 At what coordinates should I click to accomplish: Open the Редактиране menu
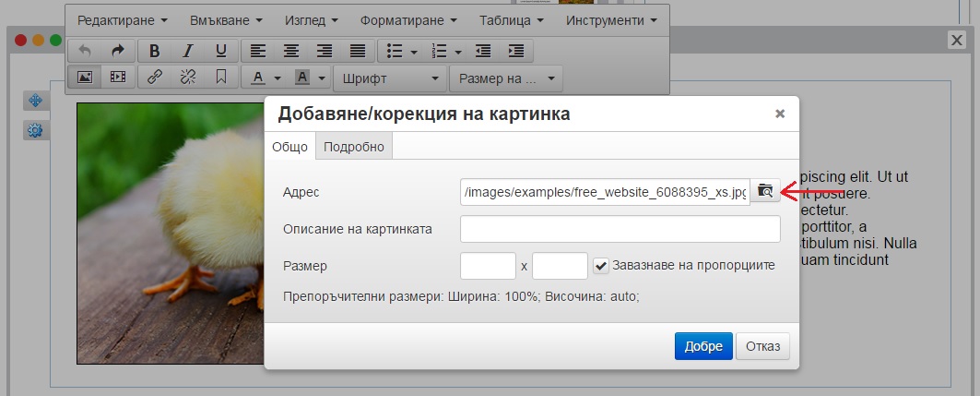tap(123, 20)
